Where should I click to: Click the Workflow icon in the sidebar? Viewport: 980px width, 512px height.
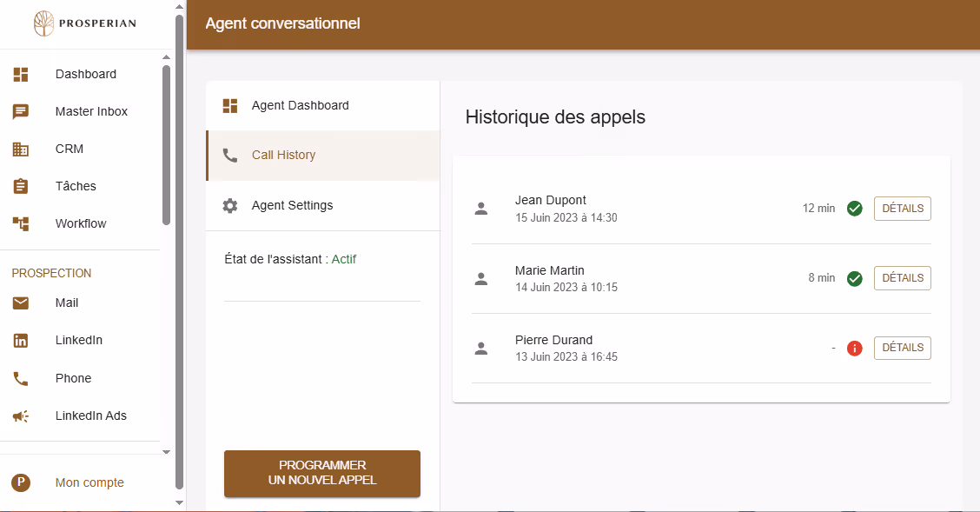pos(20,223)
